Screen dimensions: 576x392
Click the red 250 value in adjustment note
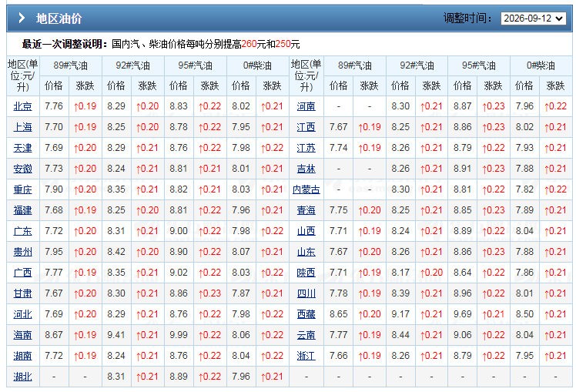click(283, 44)
